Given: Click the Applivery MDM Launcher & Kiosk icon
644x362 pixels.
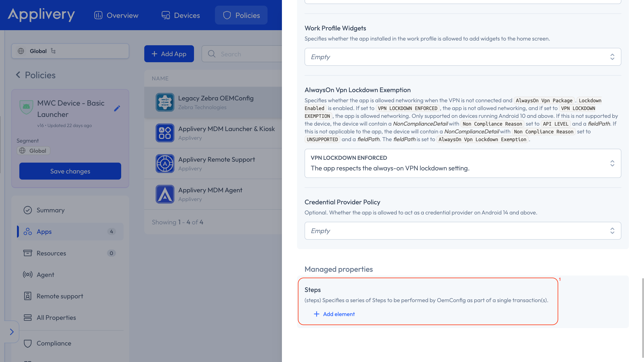Looking at the screenshot, I should coord(165,133).
